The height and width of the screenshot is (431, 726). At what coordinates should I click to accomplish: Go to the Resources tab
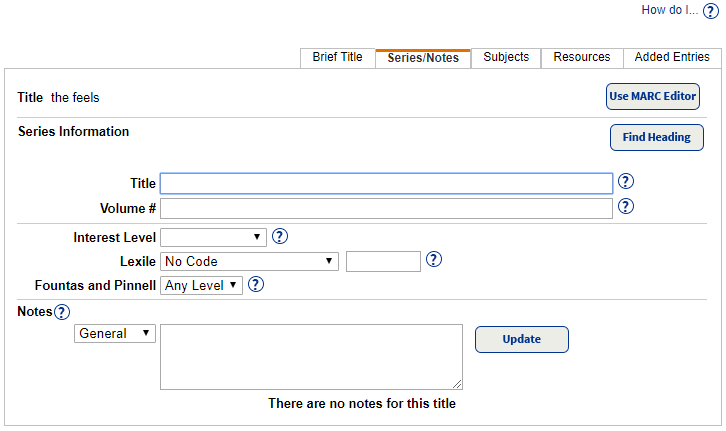(x=582, y=58)
